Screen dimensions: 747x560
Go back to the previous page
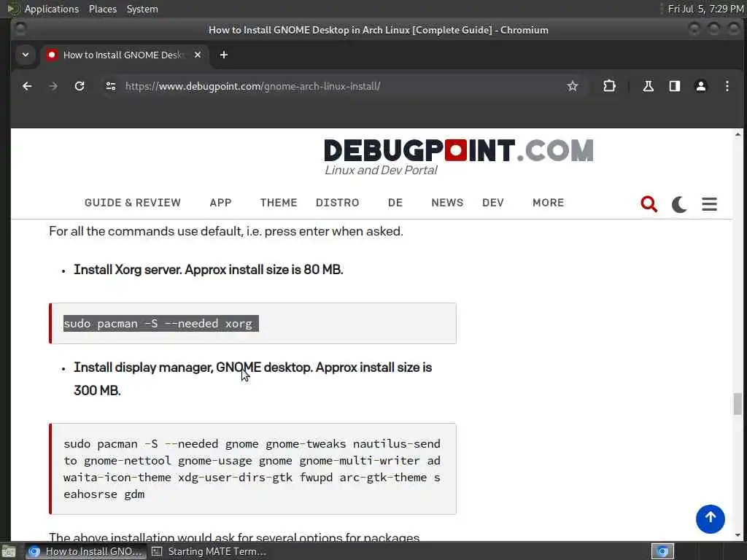[27, 86]
